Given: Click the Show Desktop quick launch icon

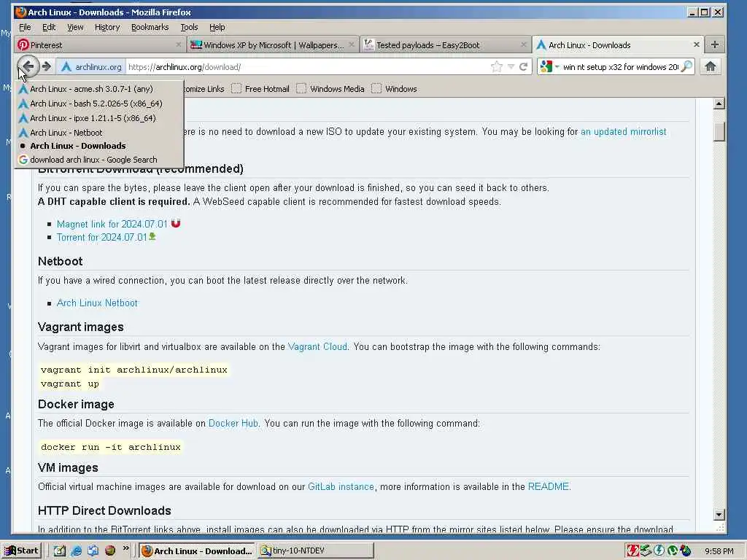Looking at the screenshot, I should (x=59, y=551).
